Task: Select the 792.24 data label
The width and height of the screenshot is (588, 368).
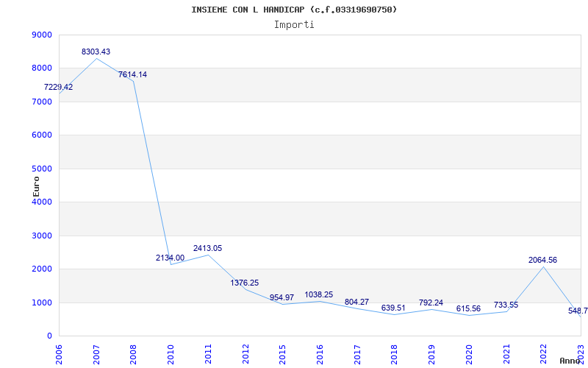Action: click(431, 302)
